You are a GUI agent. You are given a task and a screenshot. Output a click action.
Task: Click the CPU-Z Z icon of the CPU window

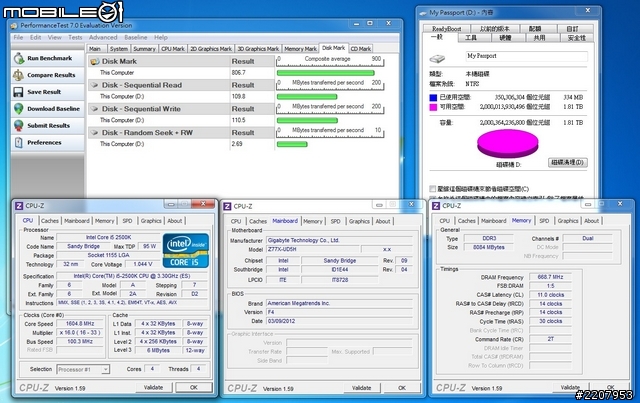pos(19,206)
